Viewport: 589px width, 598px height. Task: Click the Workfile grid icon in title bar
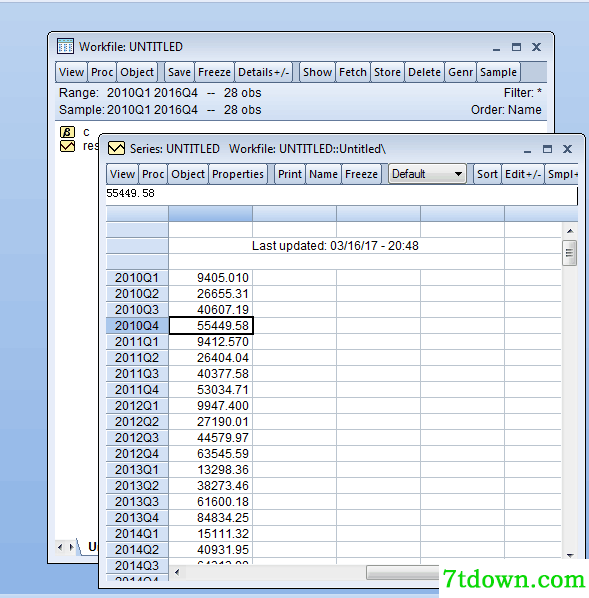point(65,47)
